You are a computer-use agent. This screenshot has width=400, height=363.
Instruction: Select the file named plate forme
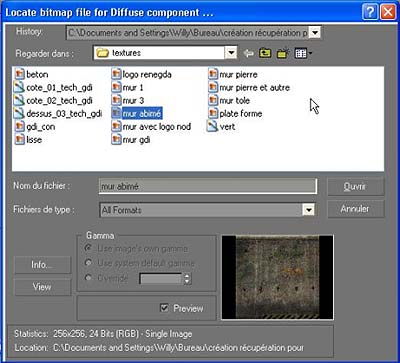point(241,114)
